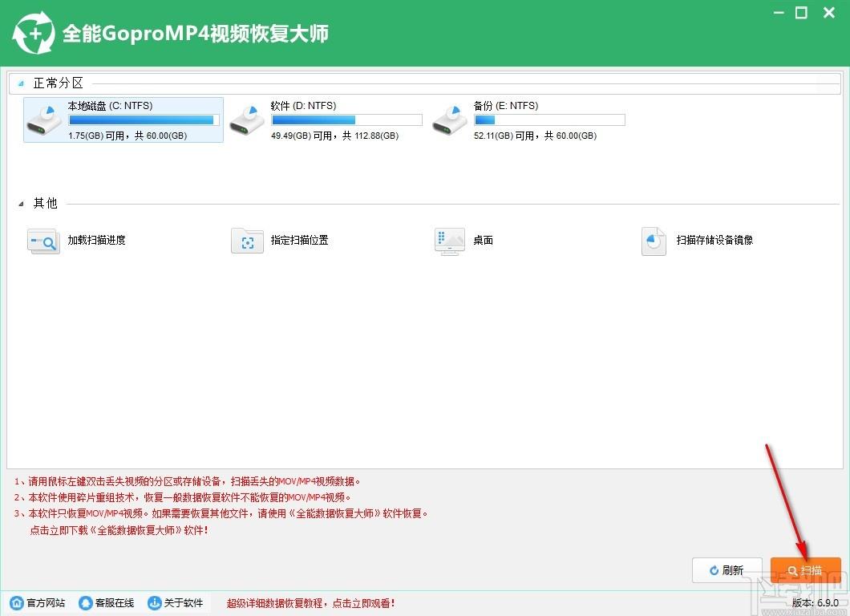The height and width of the screenshot is (616, 850).
Task: Select the backup E: drive icon
Action: (449, 120)
